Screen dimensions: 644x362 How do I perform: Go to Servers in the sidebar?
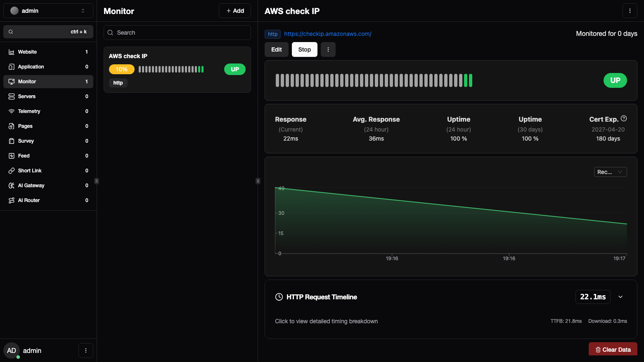(48, 96)
